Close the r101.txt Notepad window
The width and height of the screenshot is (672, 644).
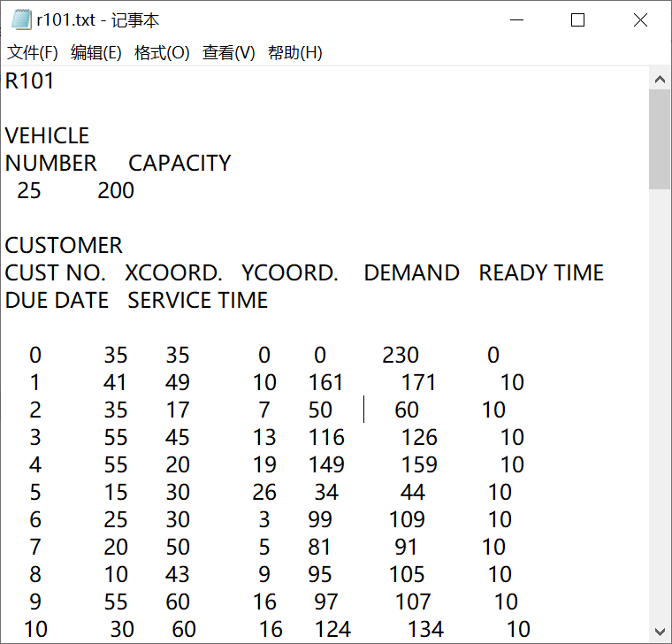pos(640,20)
